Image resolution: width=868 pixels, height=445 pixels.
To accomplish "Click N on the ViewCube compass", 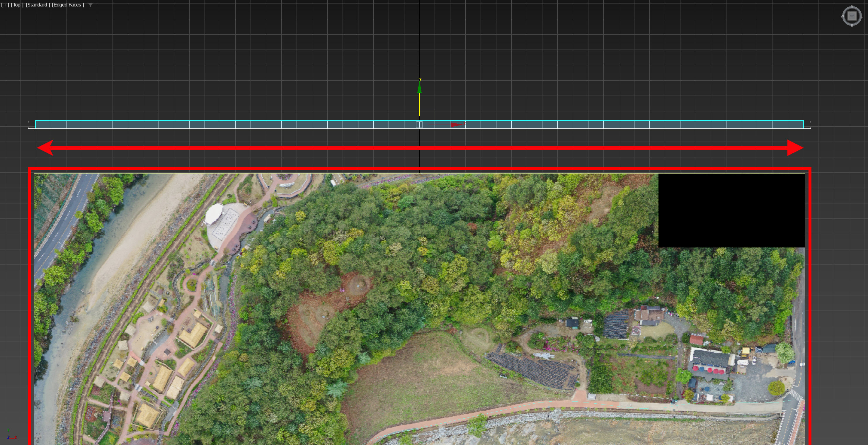I will tap(852, 6).
